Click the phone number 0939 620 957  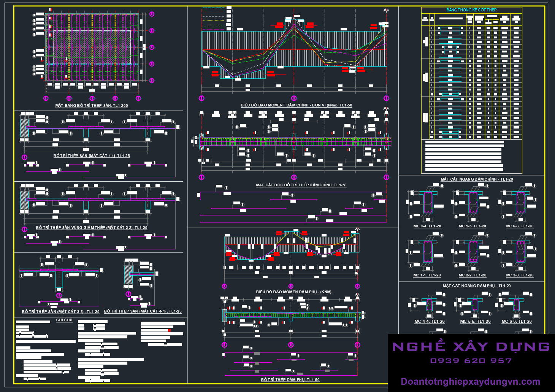point(471,360)
